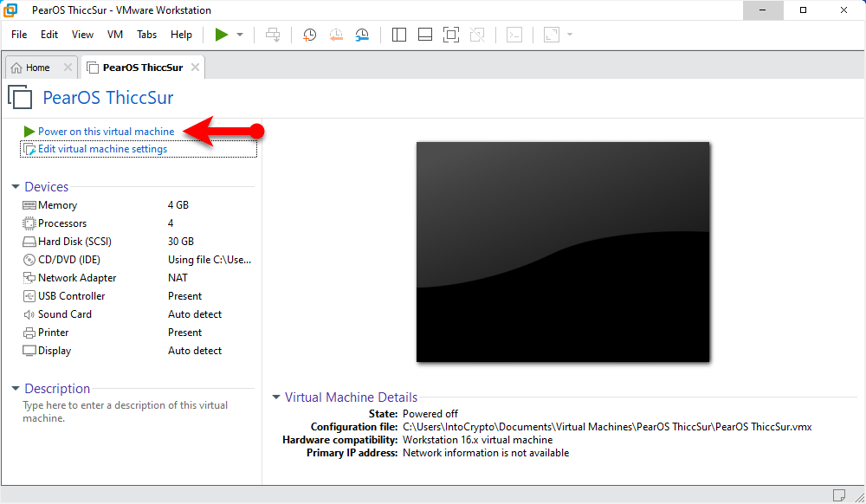This screenshot has height=504, width=866.
Task: Close the Home tab
Action: point(68,67)
